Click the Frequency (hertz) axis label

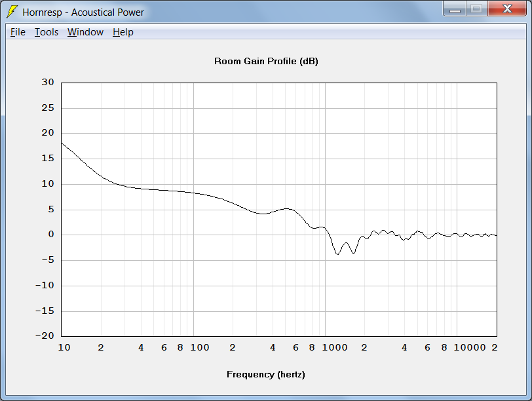click(265, 374)
